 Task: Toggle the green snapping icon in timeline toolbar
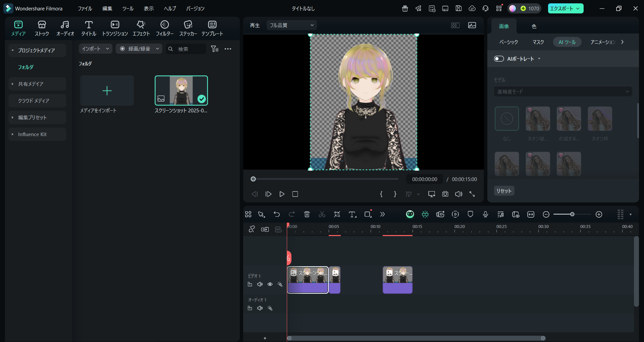425,214
